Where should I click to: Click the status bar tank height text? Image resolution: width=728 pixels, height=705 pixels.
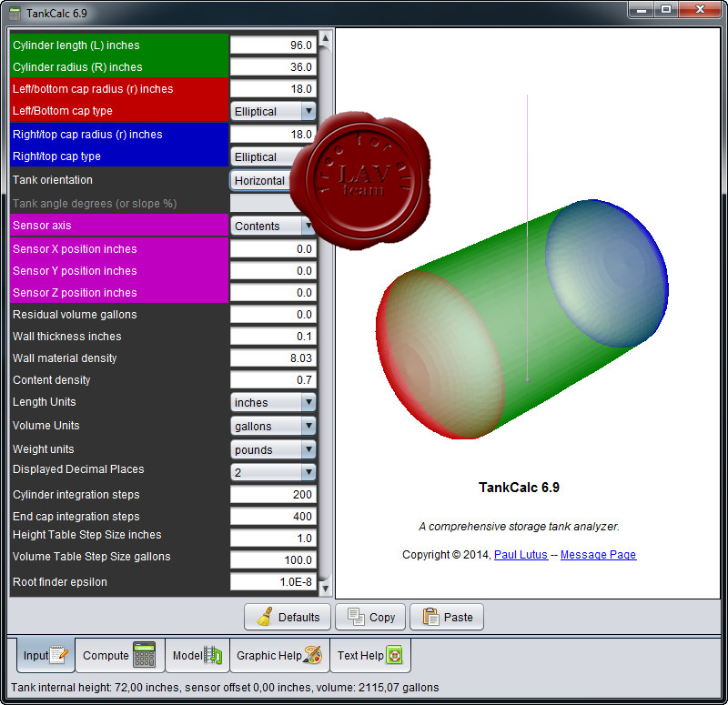tap(225, 688)
